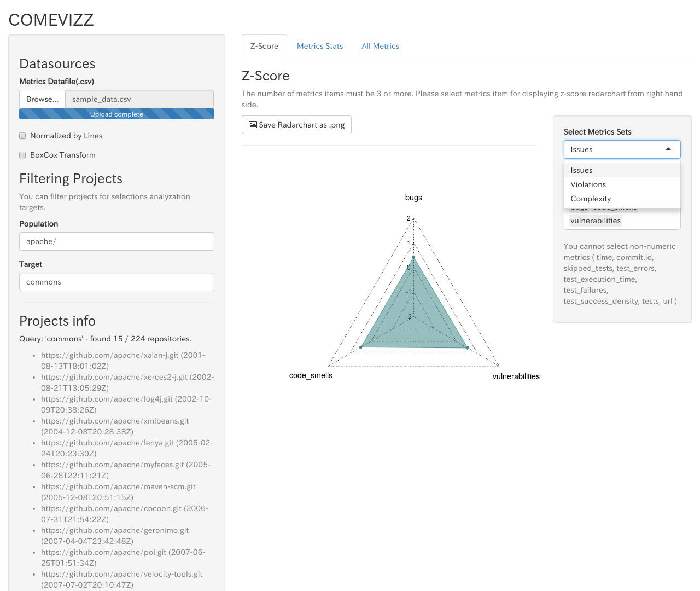Click the Upload complete progress bar
This screenshot has width=700, height=591.
point(116,114)
